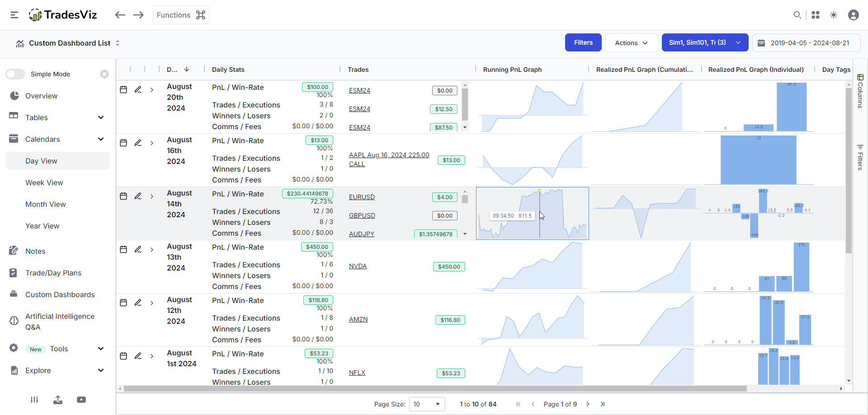Viewport: 868px width, 415px height.
Task: Select Day View
Action: (x=57, y=161)
